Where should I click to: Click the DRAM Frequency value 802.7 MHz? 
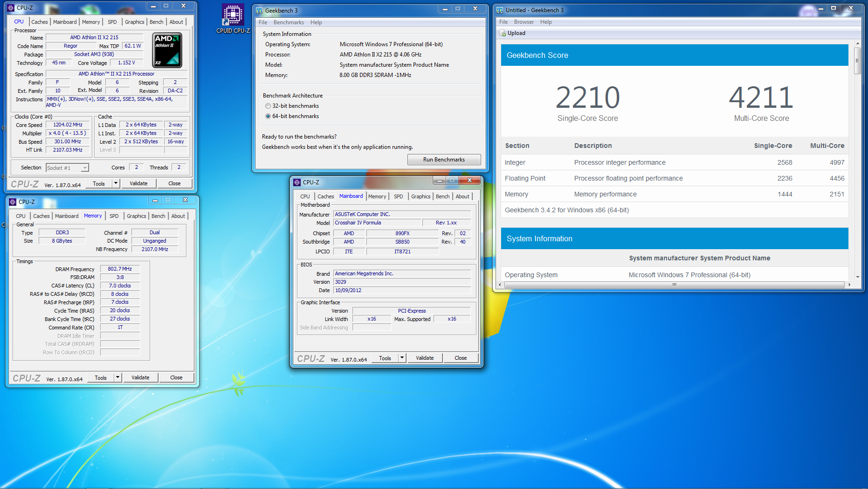click(120, 269)
